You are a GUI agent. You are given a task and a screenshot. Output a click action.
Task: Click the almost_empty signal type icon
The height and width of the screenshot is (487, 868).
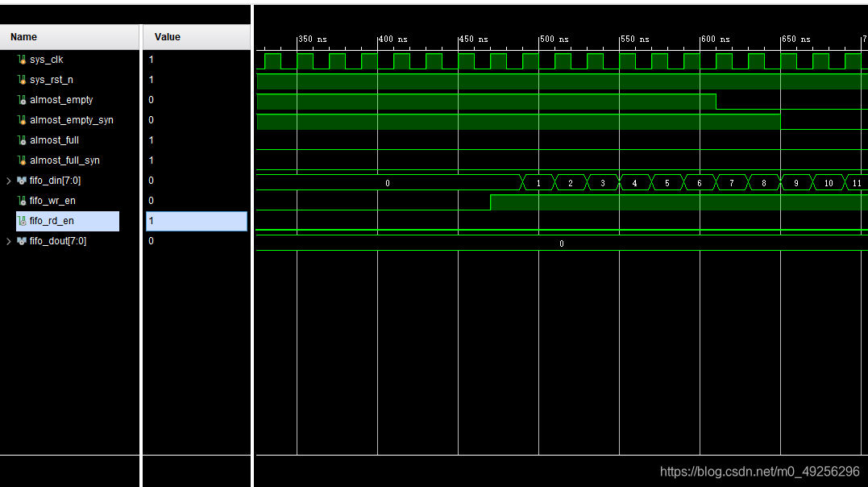click(x=22, y=100)
